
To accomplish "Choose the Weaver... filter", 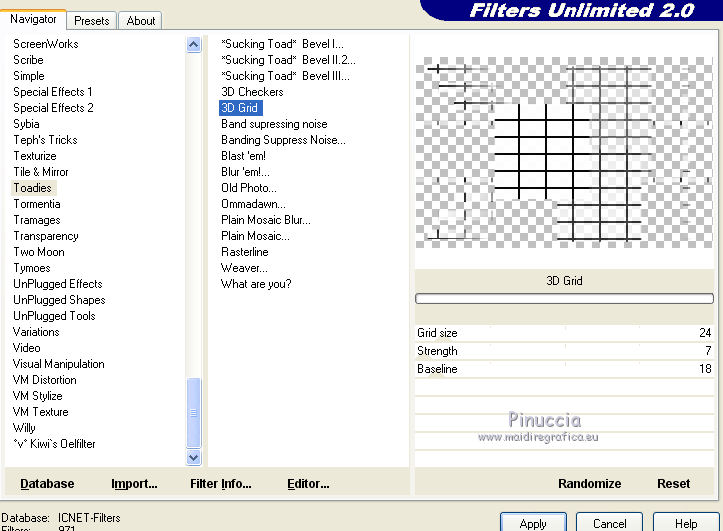I will 244,268.
